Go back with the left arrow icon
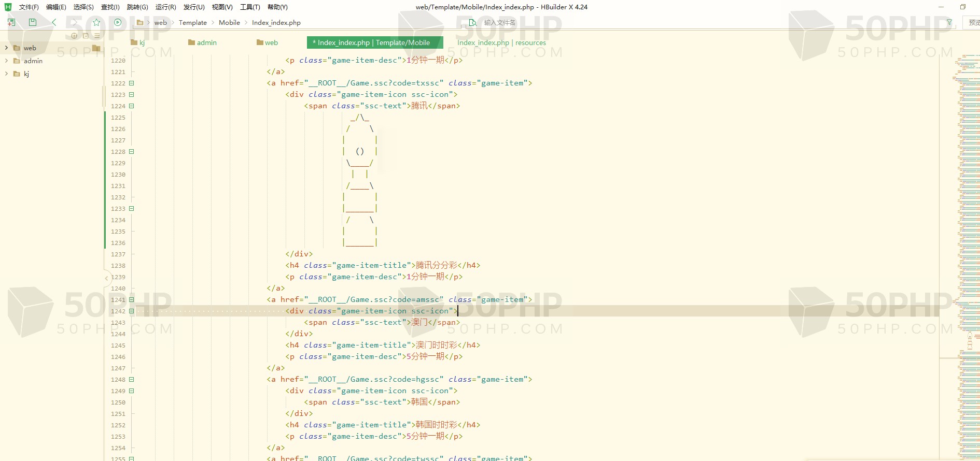980x461 pixels. pos(54,22)
